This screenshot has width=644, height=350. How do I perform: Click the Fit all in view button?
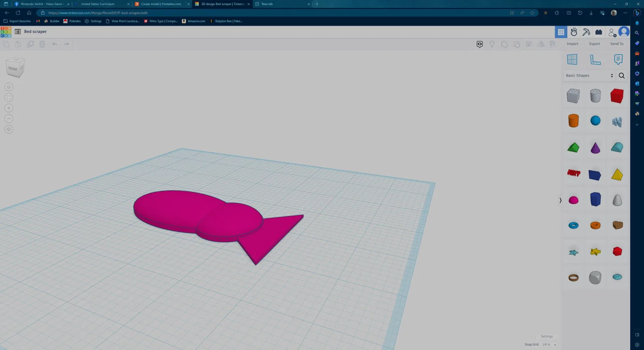click(x=9, y=97)
